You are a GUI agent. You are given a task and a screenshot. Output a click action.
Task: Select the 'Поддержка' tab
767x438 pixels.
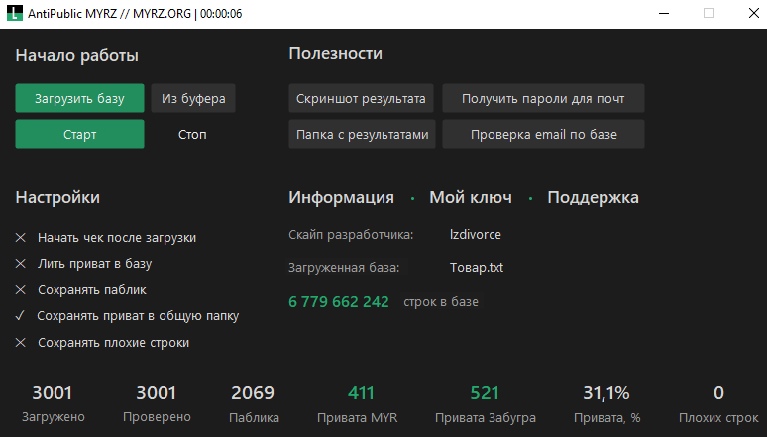pyautogui.click(x=593, y=198)
